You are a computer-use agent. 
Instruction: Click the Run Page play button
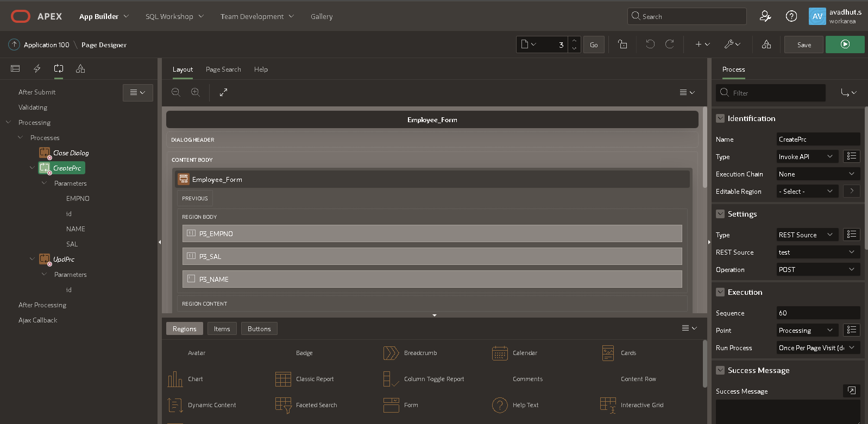(x=845, y=45)
